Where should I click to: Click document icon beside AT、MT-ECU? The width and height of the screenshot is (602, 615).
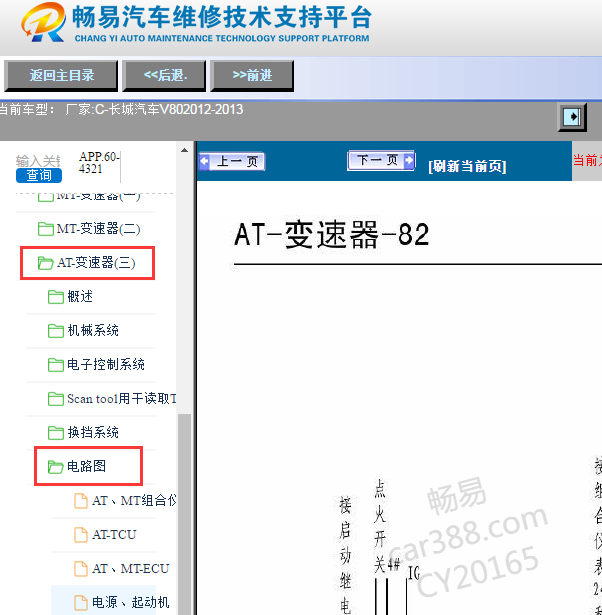click(81, 569)
